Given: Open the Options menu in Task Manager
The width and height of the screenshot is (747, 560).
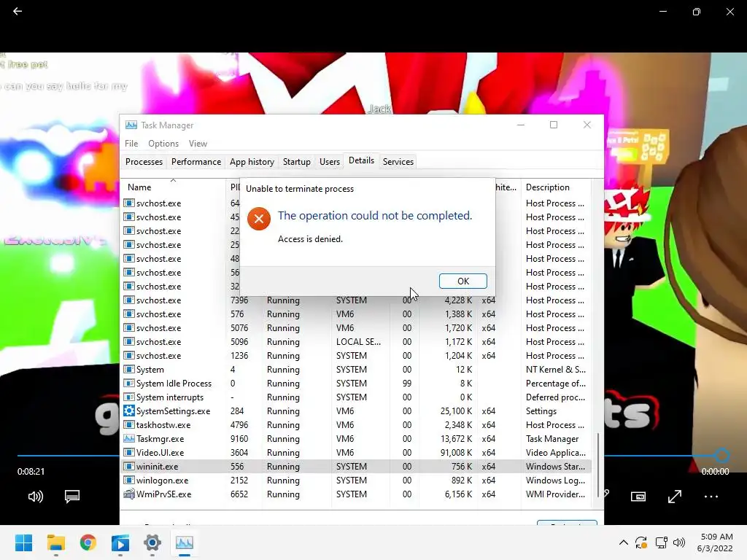Looking at the screenshot, I should pyautogui.click(x=163, y=144).
